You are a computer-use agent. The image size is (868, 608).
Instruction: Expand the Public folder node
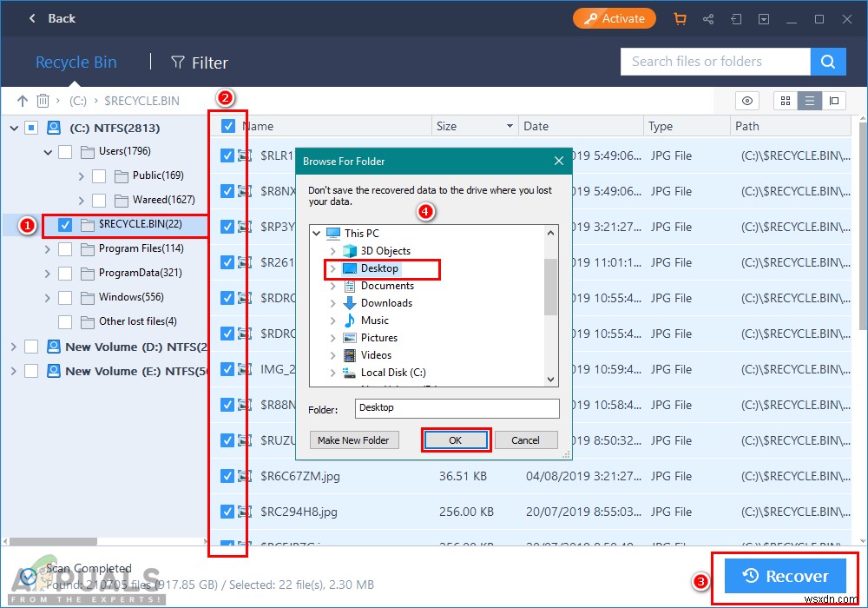[x=82, y=176]
